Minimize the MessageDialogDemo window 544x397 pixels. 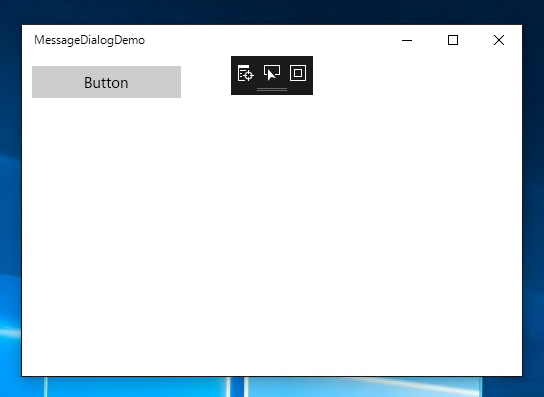[x=407, y=40]
